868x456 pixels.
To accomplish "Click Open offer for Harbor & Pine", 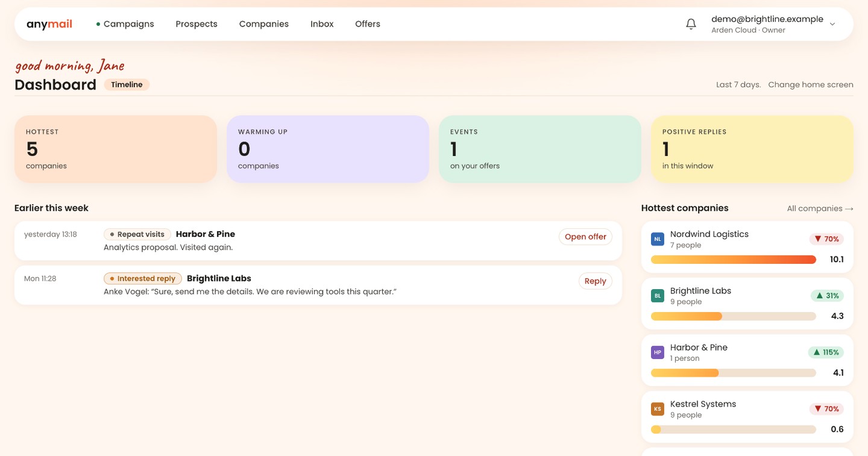I will pyautogui.click(x=585, y=237).
